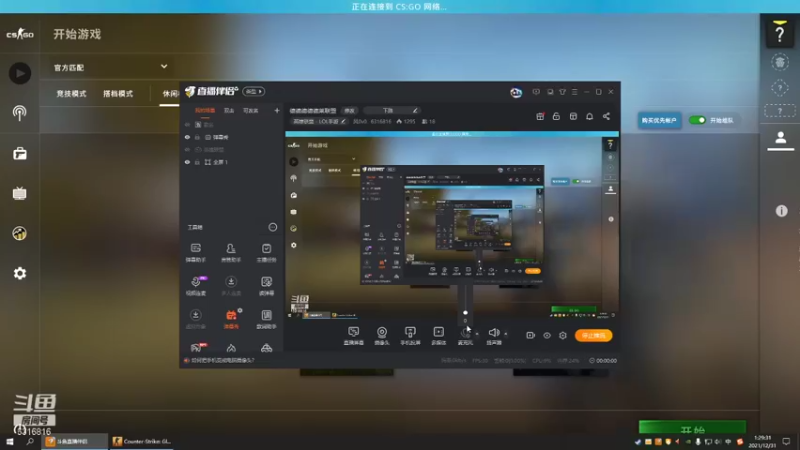Select the second scene tab
Viewport: 800px width, 450px height.
(229, 110)
